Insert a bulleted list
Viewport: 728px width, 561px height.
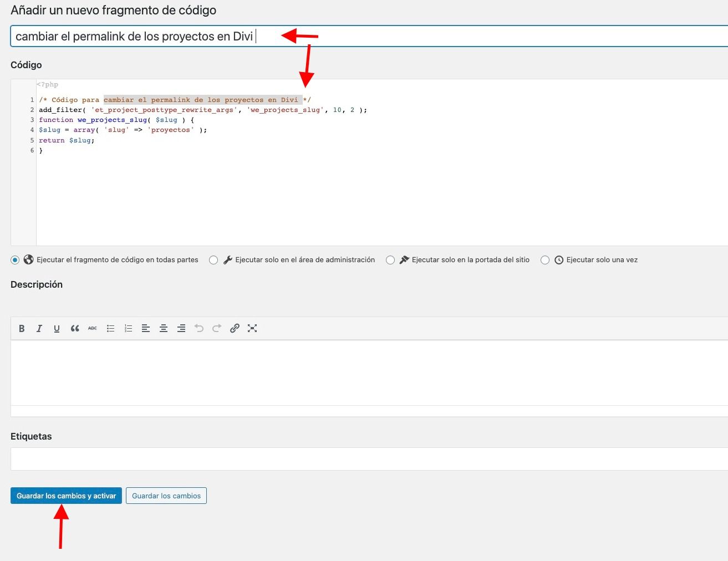110,328
